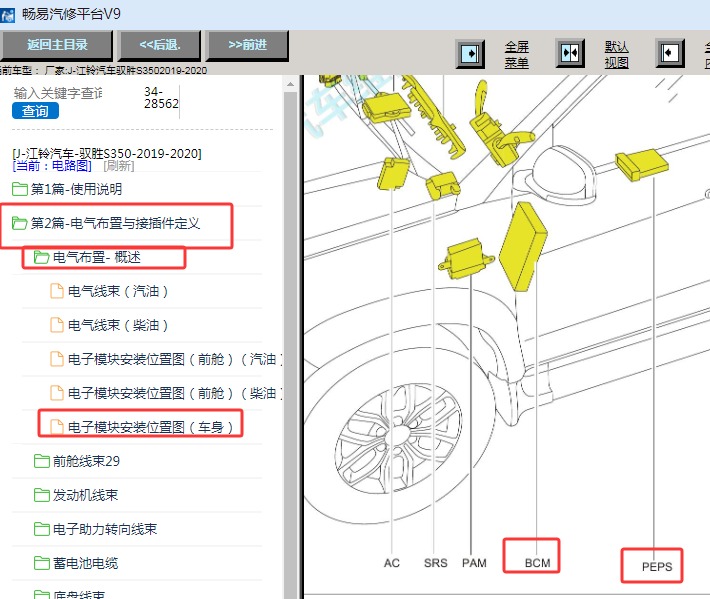710x599 pixels.
Task: Click page icon of 前舱(柴油) location diagram
Action: point(57,393)
